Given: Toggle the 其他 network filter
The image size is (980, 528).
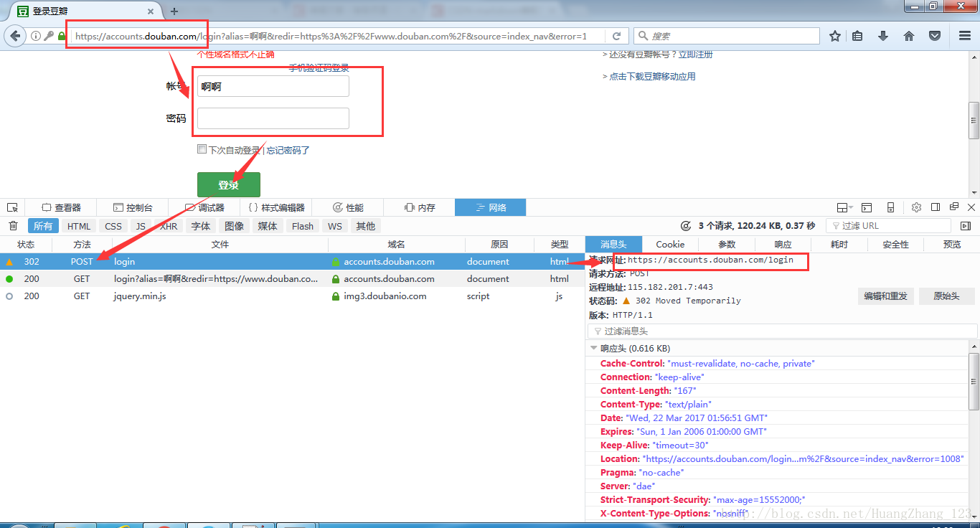Looking at the screenshot, I should coord(366,226).
